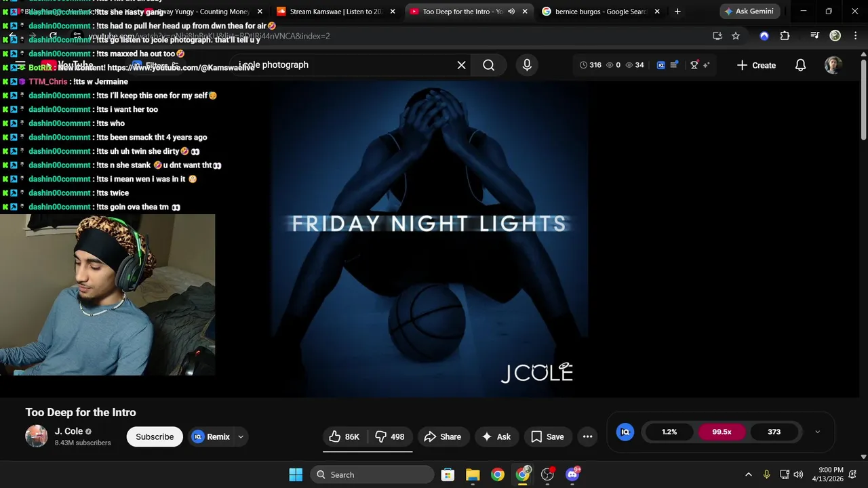This screenshot has width=868, height=488.
Task: Open the Chrome profile avatar
Action: pyautogui.click(x=835, y=36)
